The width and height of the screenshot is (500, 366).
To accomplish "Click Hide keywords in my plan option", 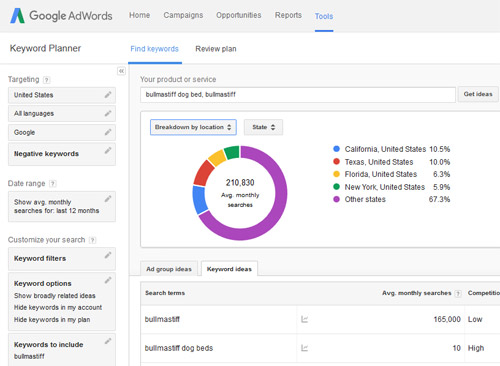I will [52, 319].
